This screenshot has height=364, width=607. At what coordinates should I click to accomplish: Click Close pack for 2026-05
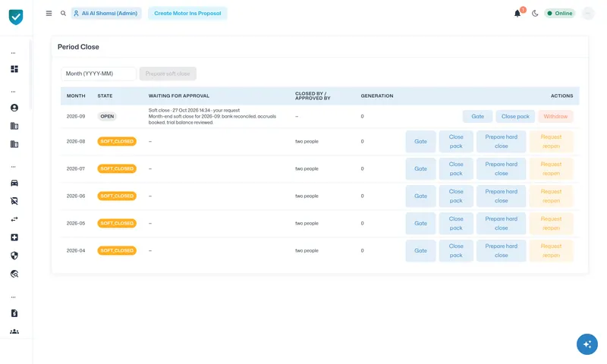tap(456, 223)
